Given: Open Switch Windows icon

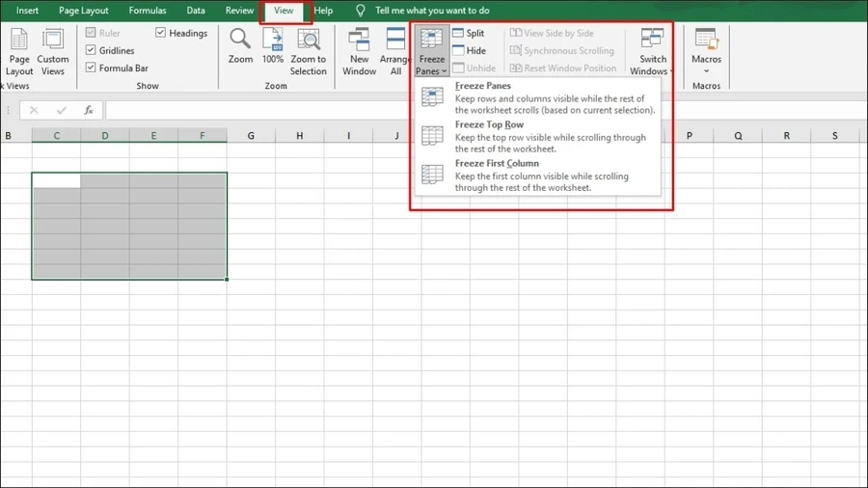Looking at the screenshot, I should [652, 40].
